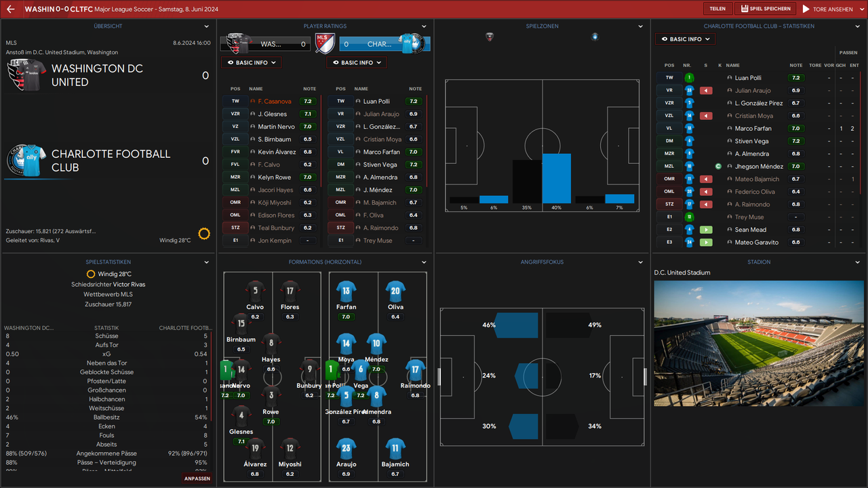Viewport: 868px width, 488px height.
Task: Select Oliva's number 20 shirt in formation
Action: (x=395, y=292)
